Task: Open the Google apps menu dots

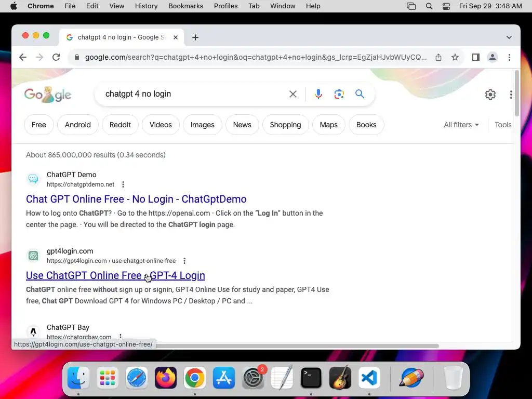Action: click(x=511, y=95)
